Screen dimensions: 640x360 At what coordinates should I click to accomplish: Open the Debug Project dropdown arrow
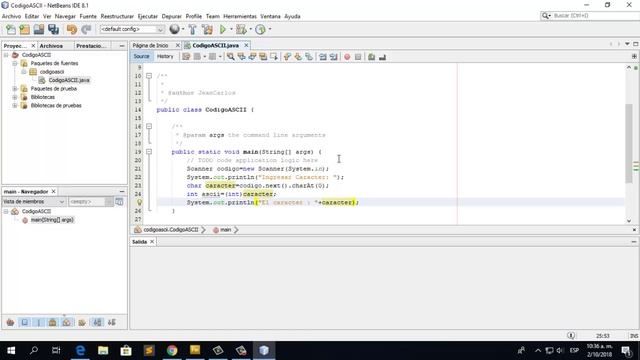coord(250,29)
